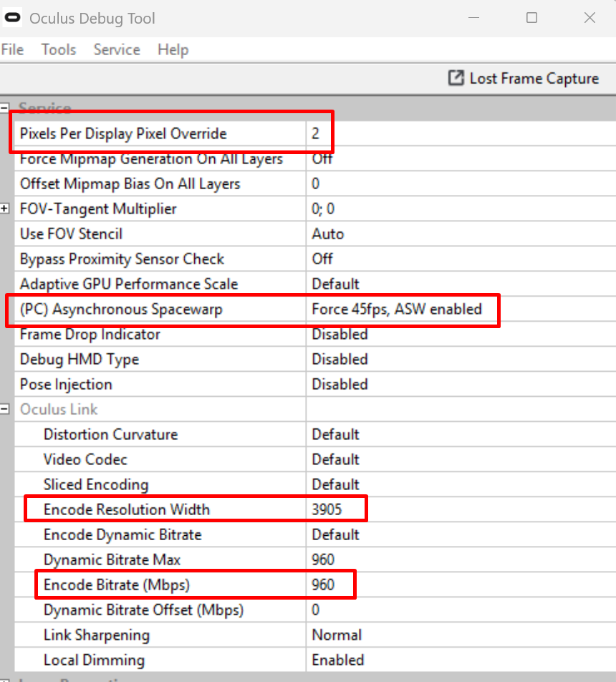Change Frame Drop Indicator Disabled value

click(340, 334)
